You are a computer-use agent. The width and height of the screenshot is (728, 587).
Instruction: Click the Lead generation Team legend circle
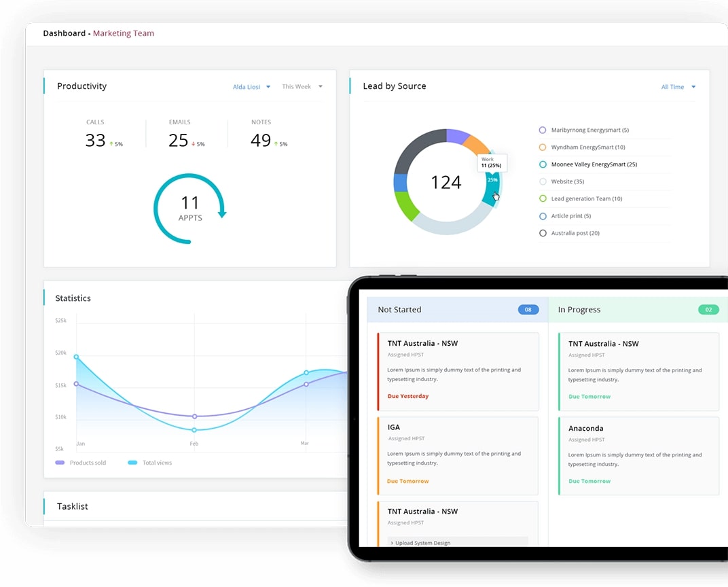click(x=542, y=198)
